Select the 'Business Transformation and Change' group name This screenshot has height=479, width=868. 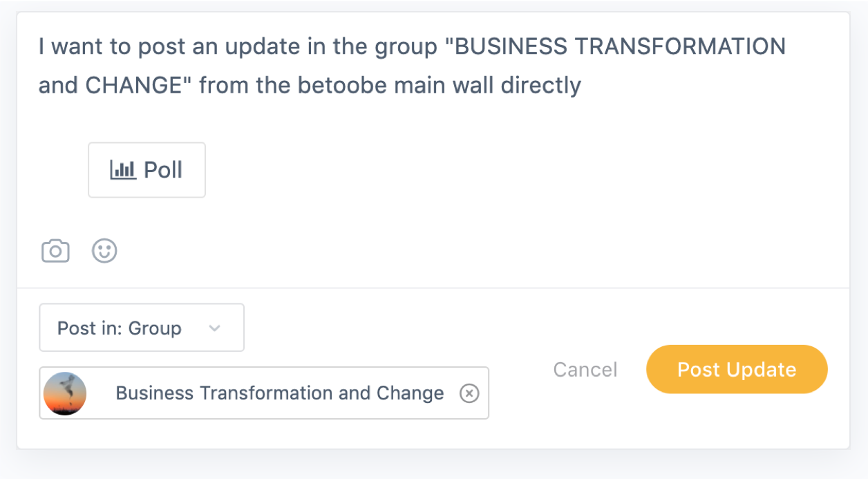[x=280, y=393]
